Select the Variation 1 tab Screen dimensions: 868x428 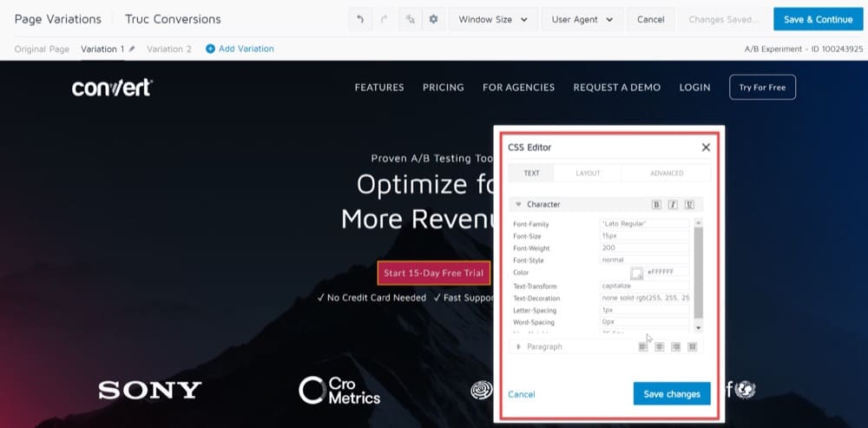[x=102, y=49]
